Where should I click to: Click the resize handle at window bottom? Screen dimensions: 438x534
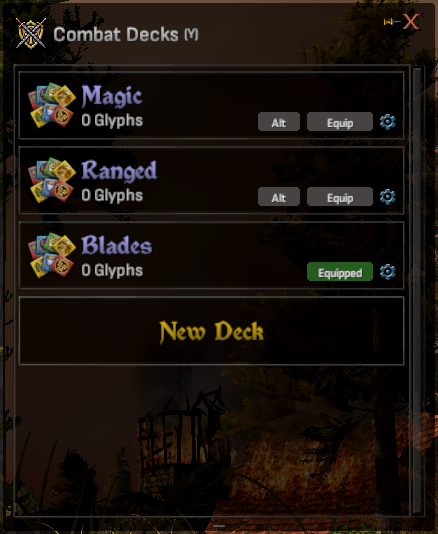click(219, 526)
